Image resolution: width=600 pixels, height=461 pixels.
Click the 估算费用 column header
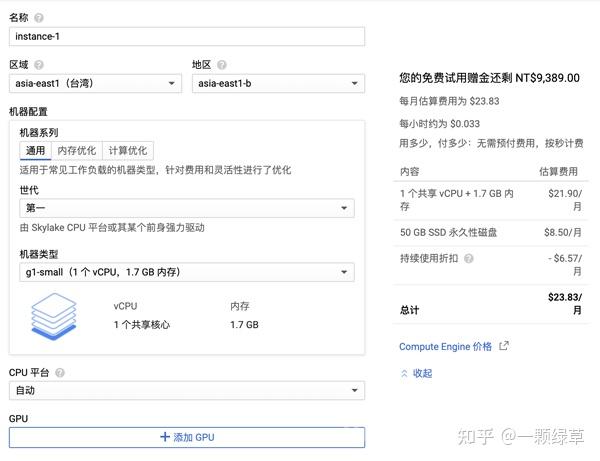[558, 171]
